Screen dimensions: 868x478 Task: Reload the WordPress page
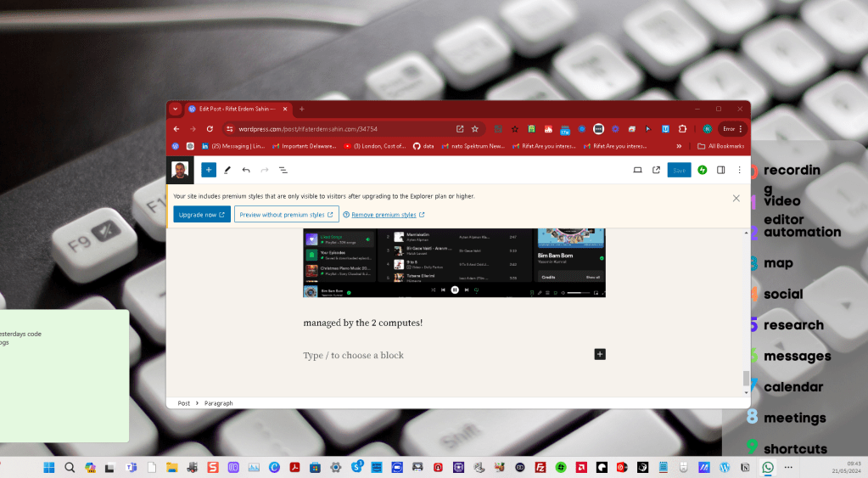click(210, 129)
